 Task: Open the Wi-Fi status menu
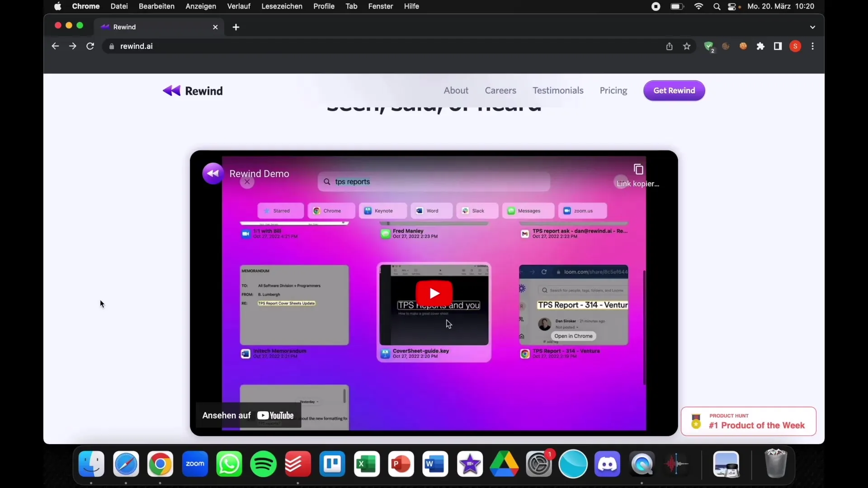[698, 6]
